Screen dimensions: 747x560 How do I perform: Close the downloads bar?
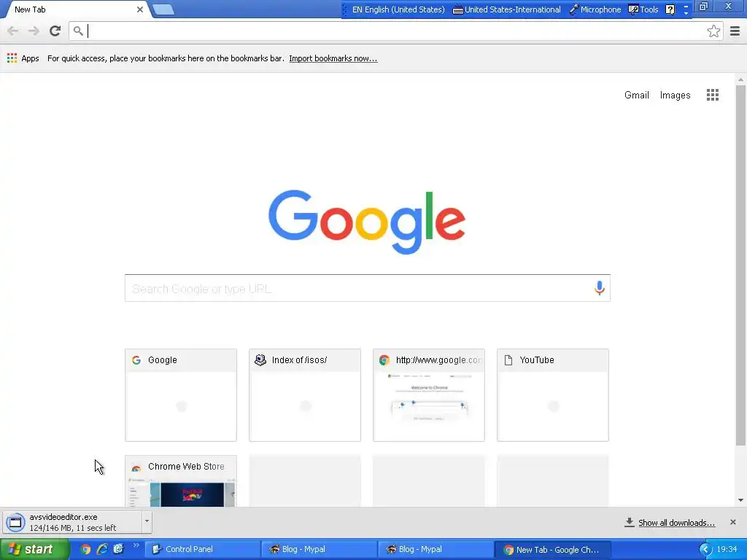[732, 522]
